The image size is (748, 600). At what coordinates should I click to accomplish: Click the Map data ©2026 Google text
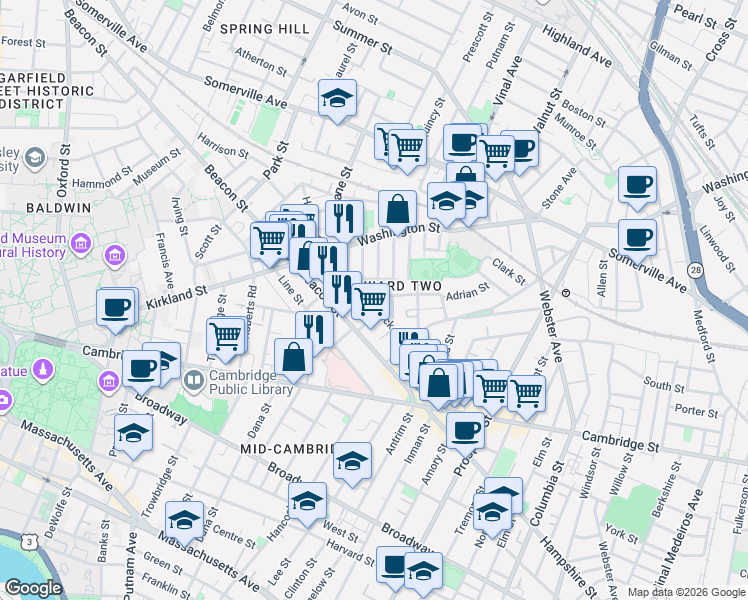click(x=687, y=593)
